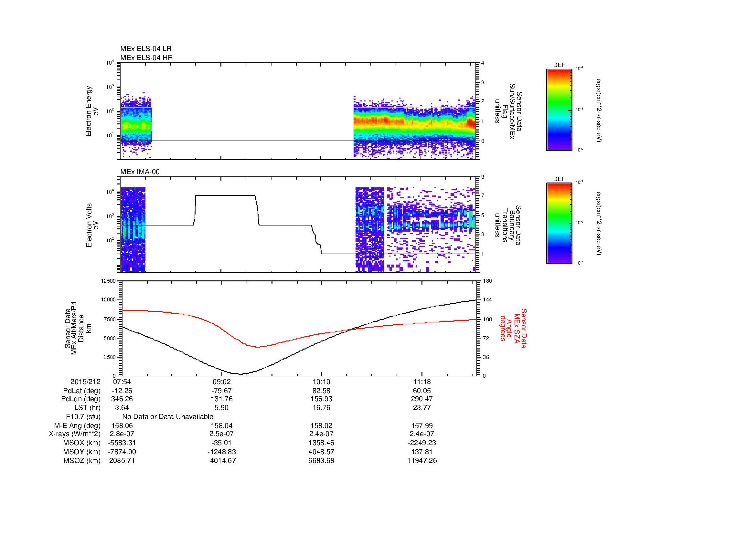Click the upper color bar units label
Viewport: 756px width, 534px height.
[x=598, y=110]
